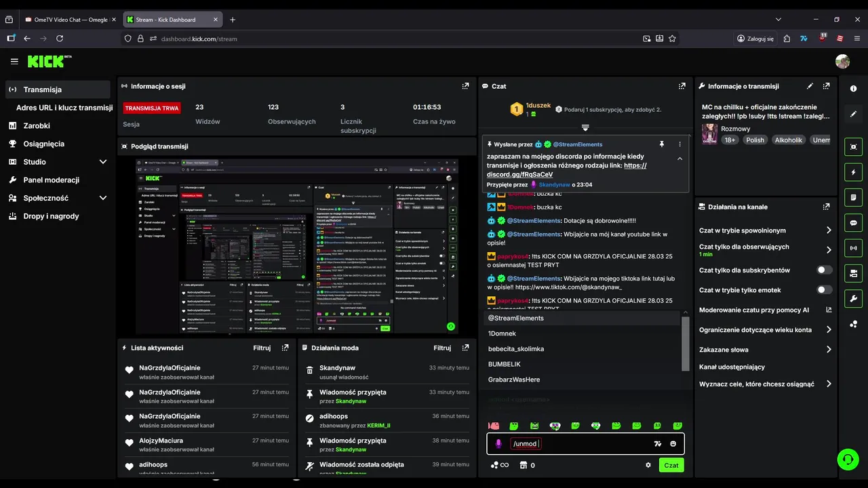Collapse the pinned message with the chevron

click(679, 159)
